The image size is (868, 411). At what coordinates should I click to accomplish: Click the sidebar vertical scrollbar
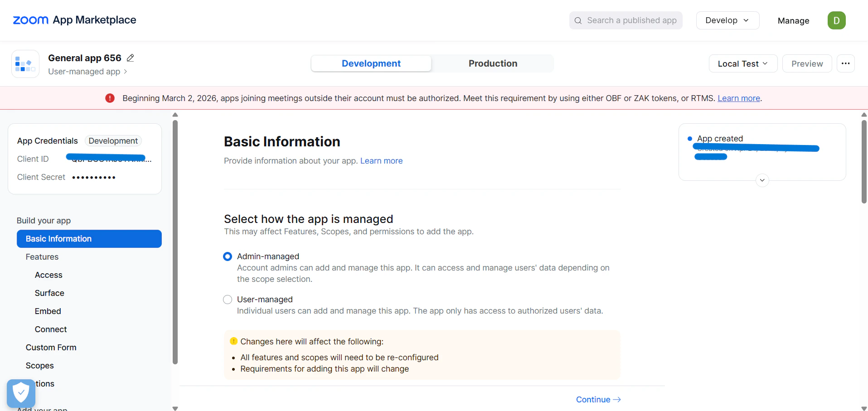(x=175, y=241)
